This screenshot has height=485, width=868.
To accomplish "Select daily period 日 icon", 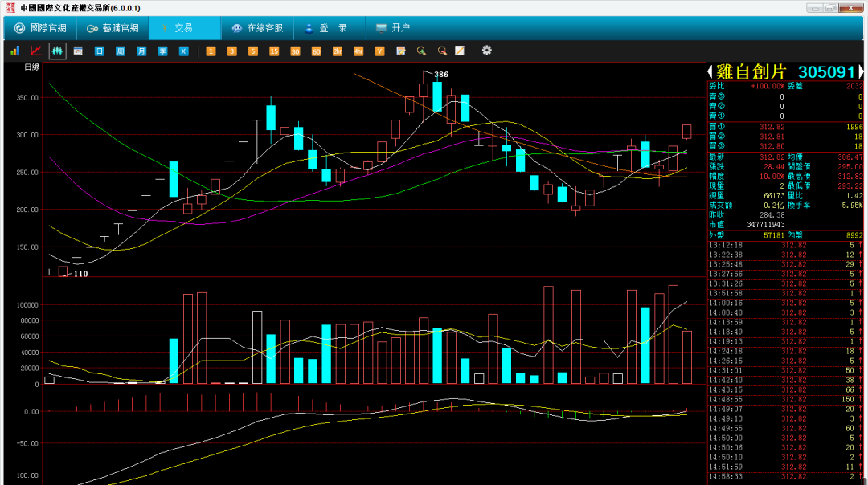I will pos(99,51).
